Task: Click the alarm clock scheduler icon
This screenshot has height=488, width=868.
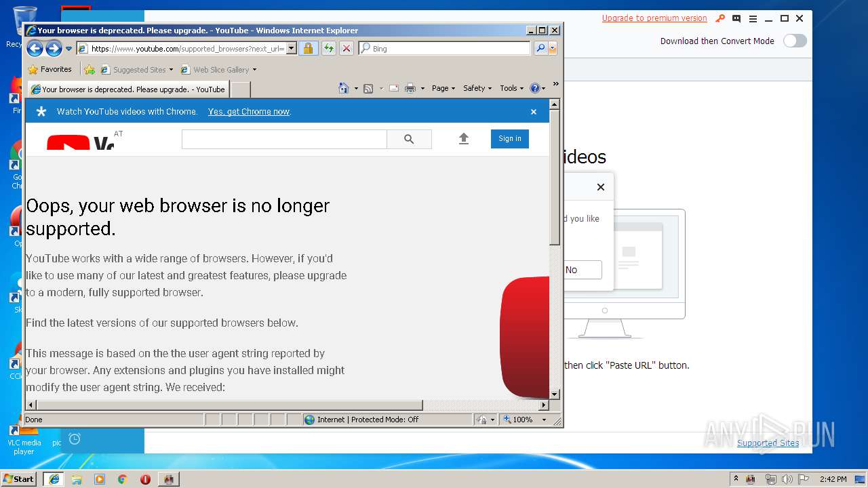Action: (x=75, y=439)
